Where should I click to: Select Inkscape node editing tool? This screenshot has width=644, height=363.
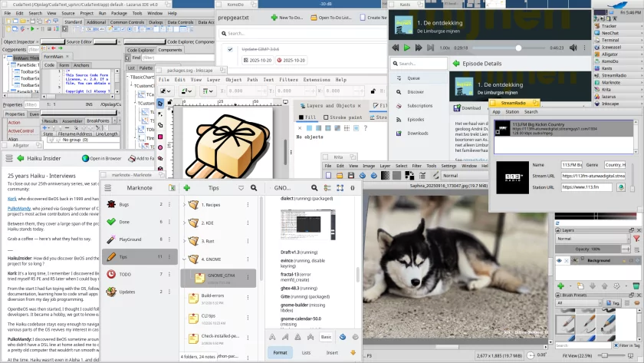coord(160,114)
